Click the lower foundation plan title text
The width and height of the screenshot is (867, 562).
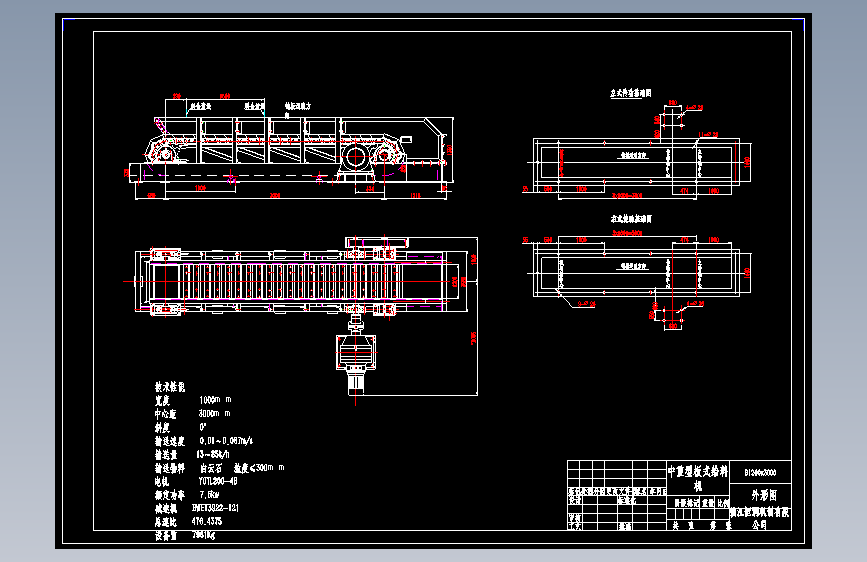point(631,218)
